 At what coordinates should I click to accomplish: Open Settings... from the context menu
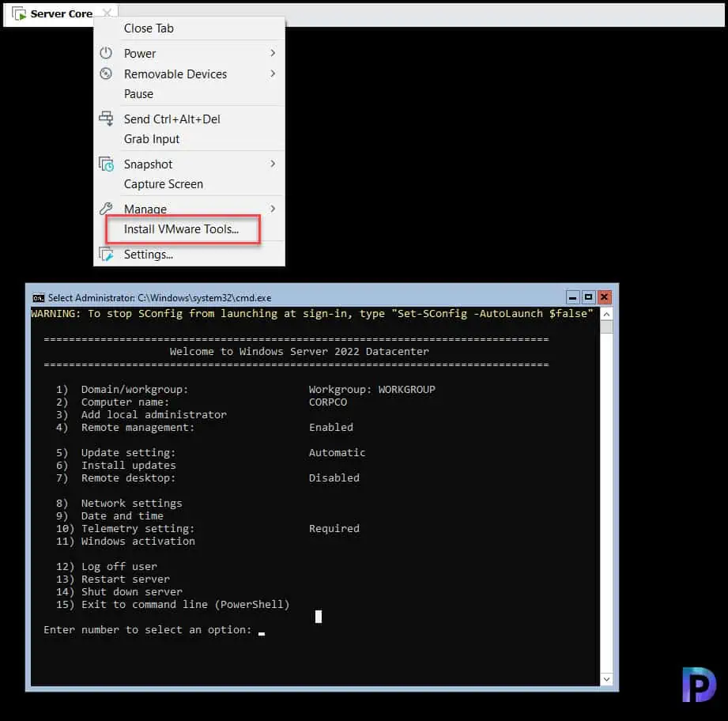pyautogui.click(x=148, y=255)
